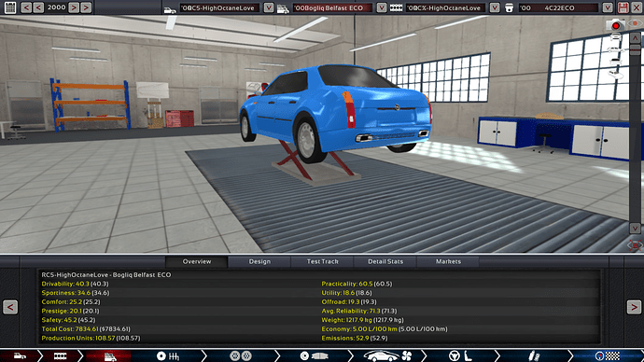Open the aerodynamics and cooling fan step

387,355
